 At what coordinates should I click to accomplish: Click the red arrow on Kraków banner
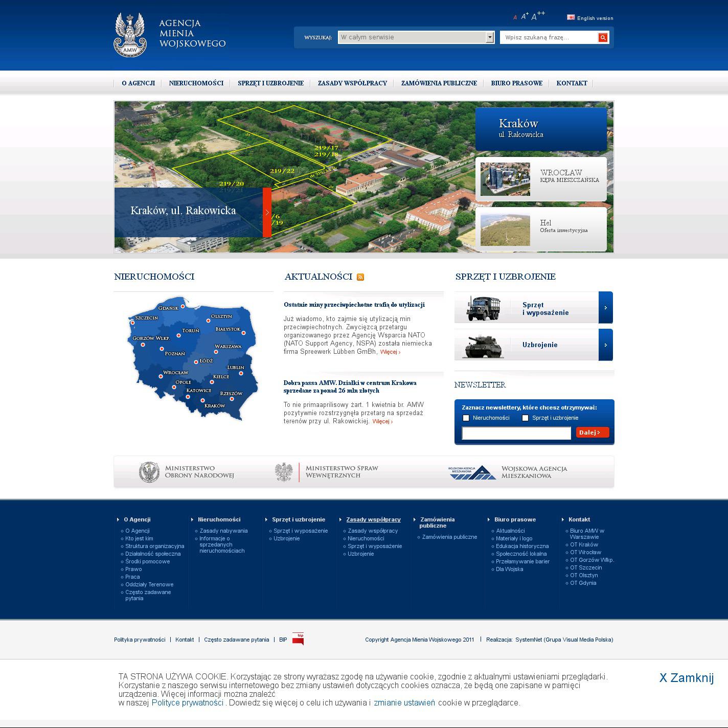coord(267,212)
